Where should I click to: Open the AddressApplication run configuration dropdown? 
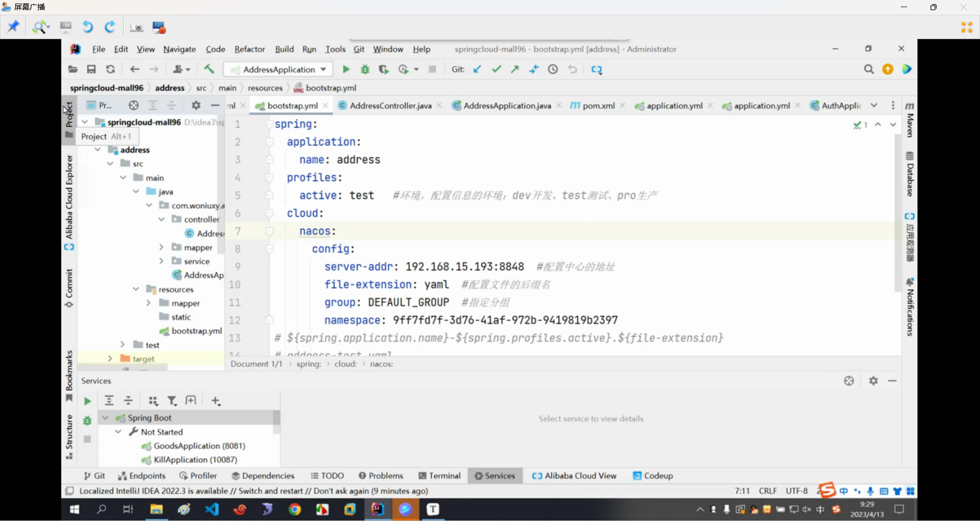[x=279, y=69]
